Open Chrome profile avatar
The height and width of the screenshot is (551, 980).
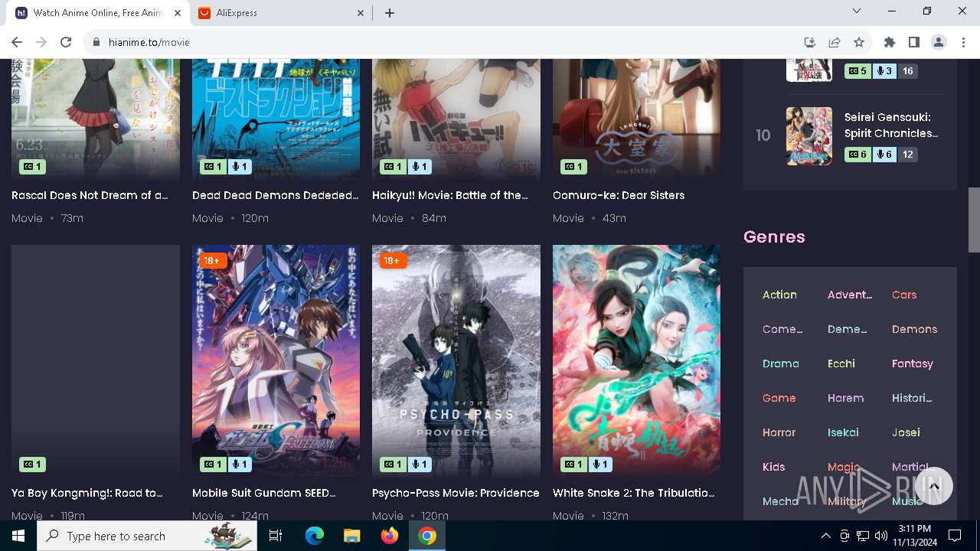pos(939,42)
